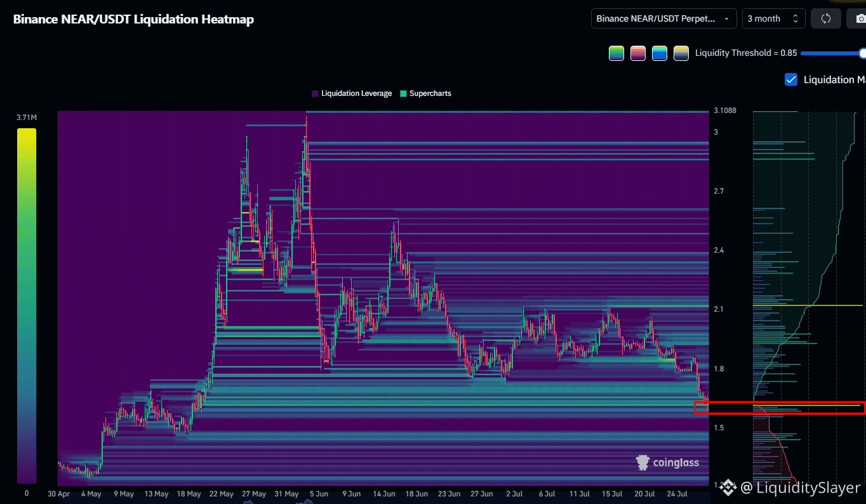The height and width of the screenshot is (504, 866).
Task: Click the "Binance NEAR/USDT Liquidation Heatmap" title
Action: coord(134,19)
